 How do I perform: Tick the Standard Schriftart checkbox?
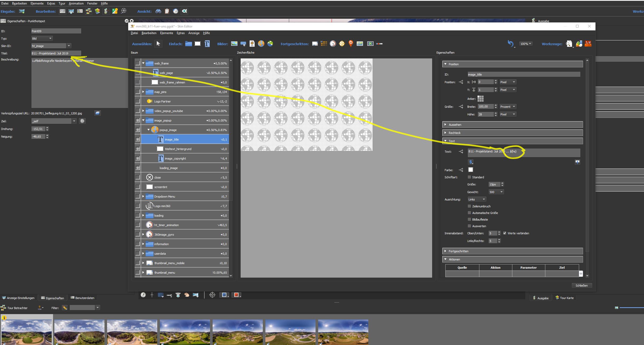pyautogui.click(x=469, y=177)
